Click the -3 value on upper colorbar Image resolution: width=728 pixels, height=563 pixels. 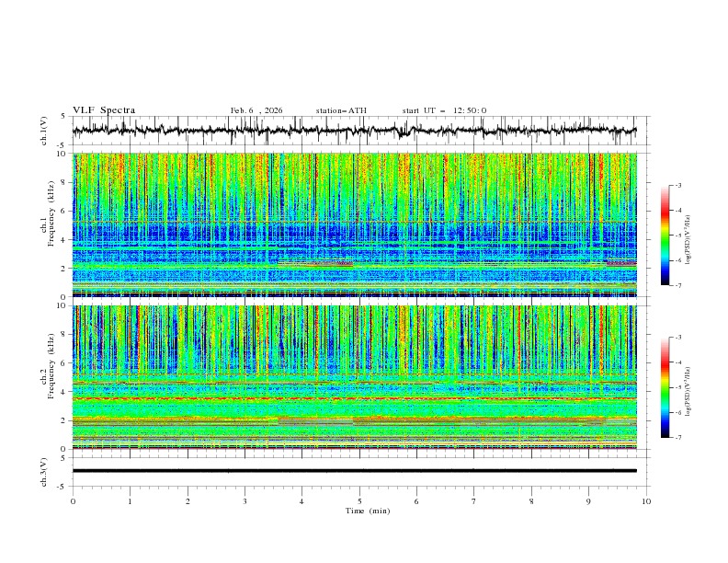coord(678,186)
